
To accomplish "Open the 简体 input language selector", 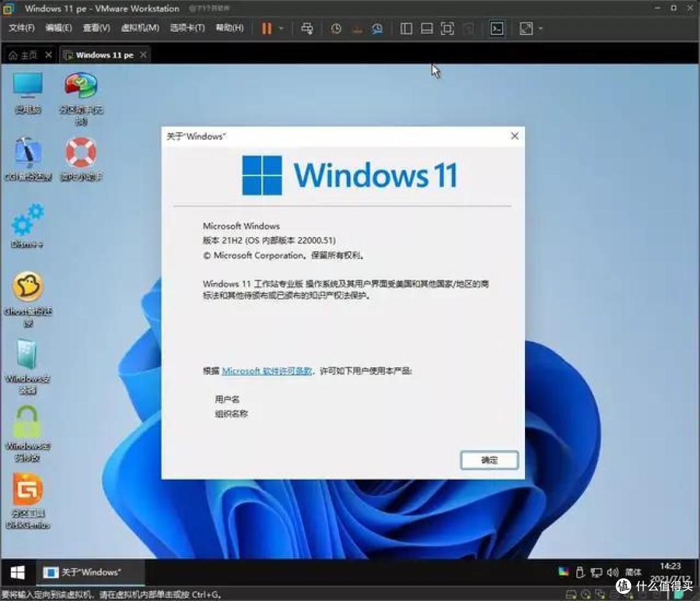I will (x=633, y=573).
